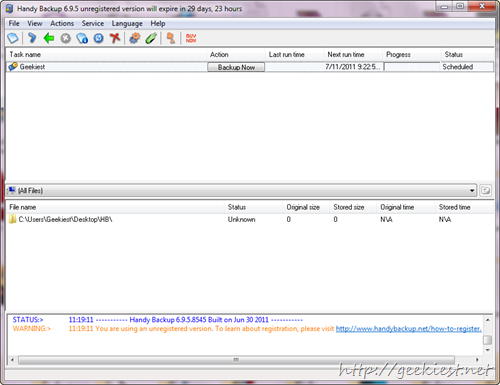Click the Buy Now toolbar icon
Screen dimensions: 500x385
[191, 38]
